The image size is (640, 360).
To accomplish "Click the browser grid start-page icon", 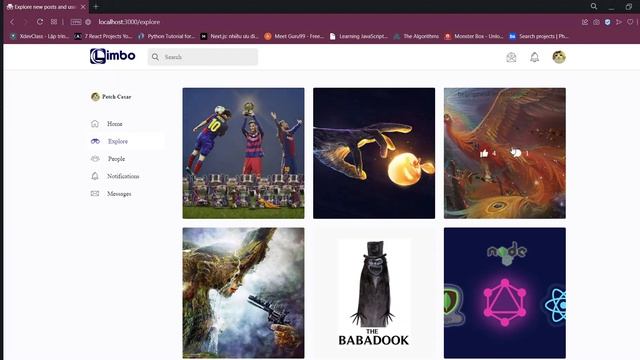I will [54, 22].
